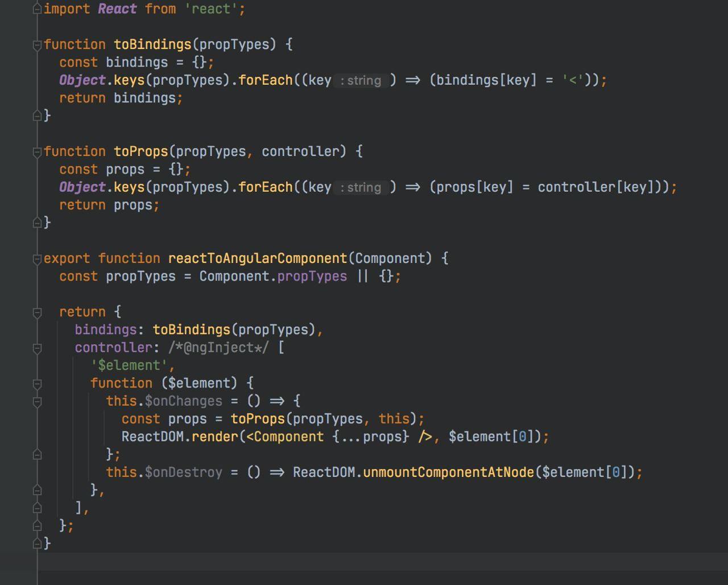Click 'toProps' in its function declaration

[x=141, y=151]
